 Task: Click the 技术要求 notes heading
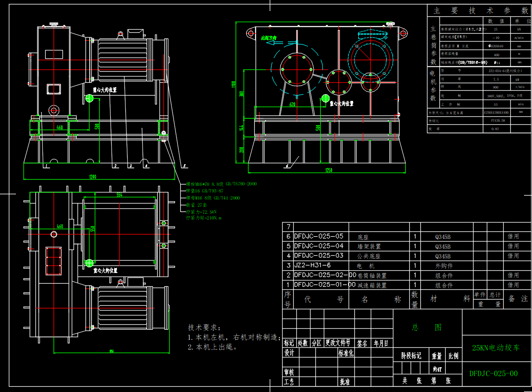203,327
